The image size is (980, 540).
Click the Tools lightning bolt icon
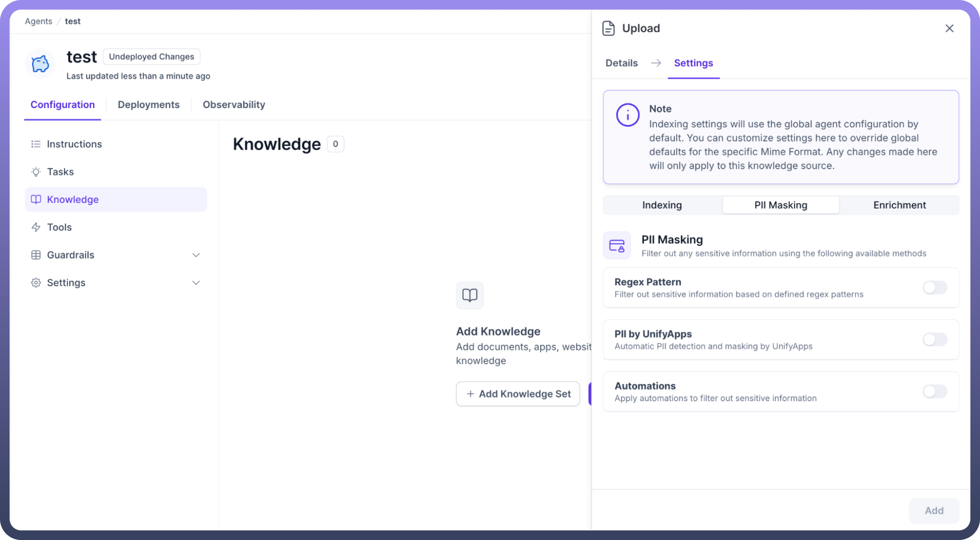(36, 227)
